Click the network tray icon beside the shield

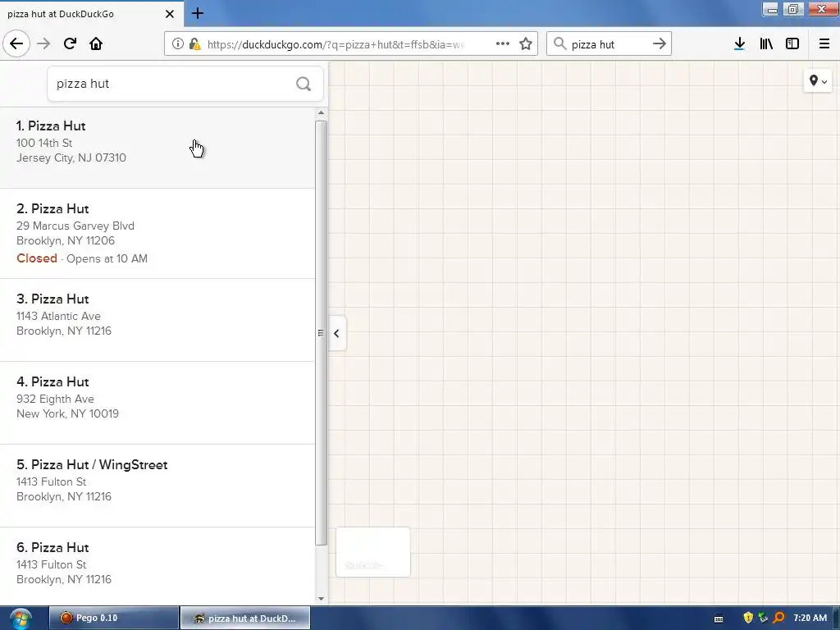763,618
